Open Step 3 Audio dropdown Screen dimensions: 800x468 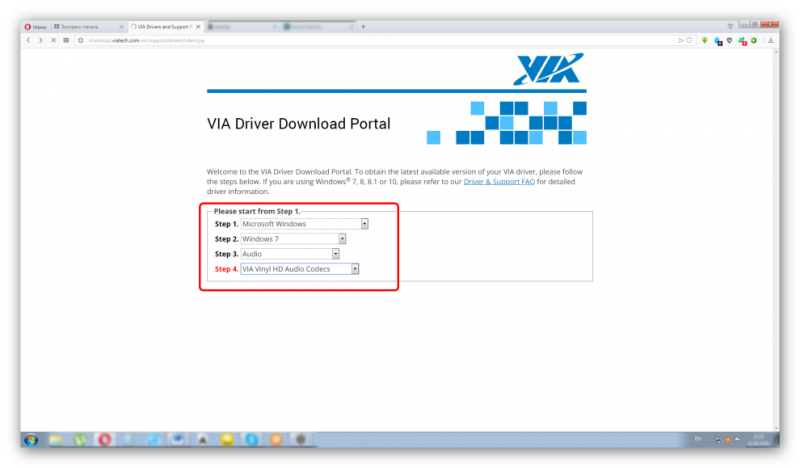[x=290, y=254]
